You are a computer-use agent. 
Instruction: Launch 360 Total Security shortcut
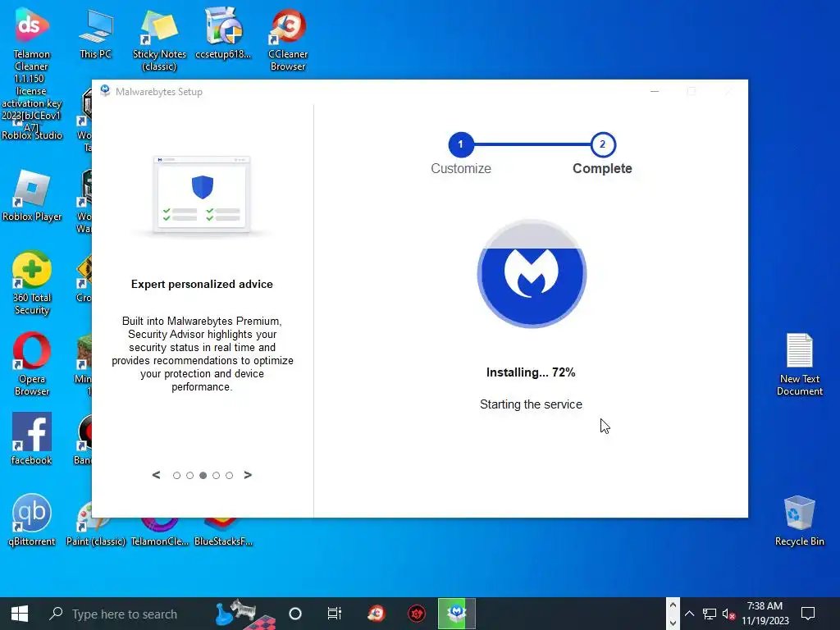coord(32,283)
